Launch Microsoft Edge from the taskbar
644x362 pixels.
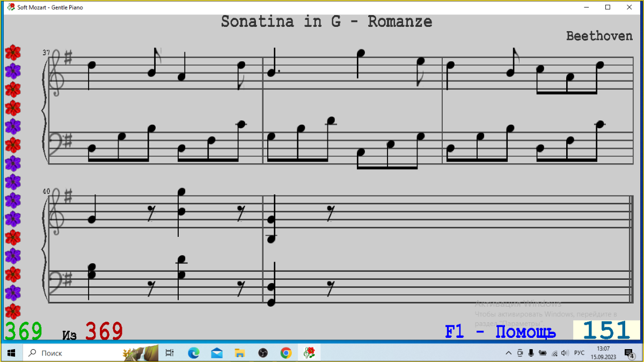(x=193, y=353)
